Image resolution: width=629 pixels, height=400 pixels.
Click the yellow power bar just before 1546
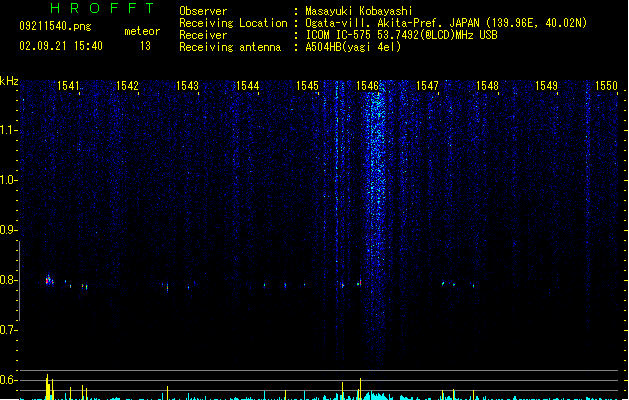tap(360, 388)
